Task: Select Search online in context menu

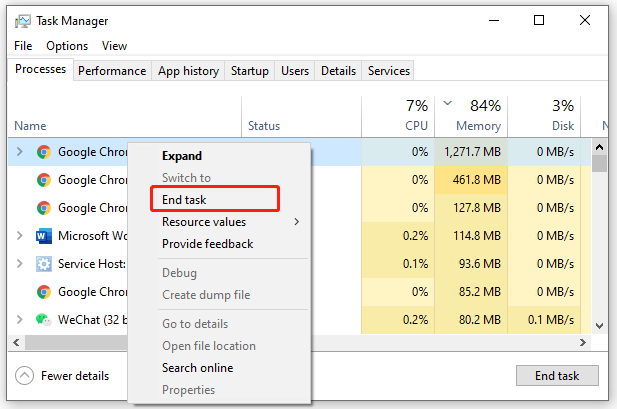Action: point(197,368)
